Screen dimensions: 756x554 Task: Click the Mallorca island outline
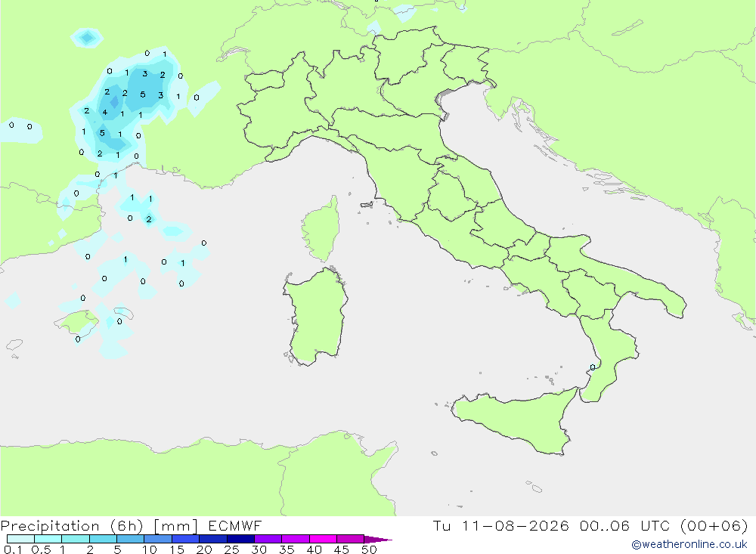[x=77, y=323]
